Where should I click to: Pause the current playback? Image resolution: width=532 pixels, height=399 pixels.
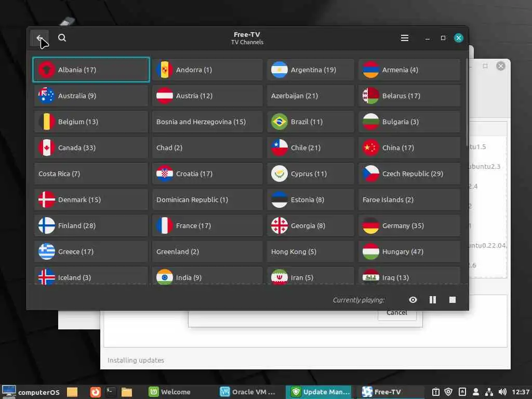click(x=433, y=300)
